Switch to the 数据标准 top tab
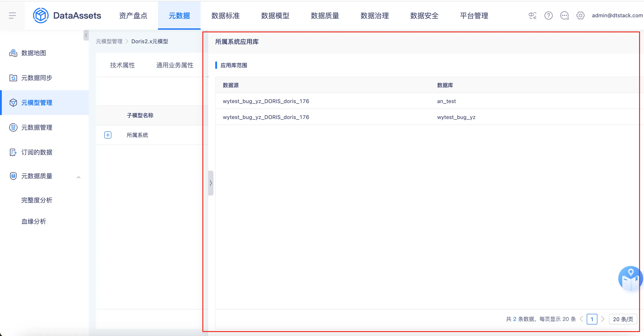 [225, 16]
